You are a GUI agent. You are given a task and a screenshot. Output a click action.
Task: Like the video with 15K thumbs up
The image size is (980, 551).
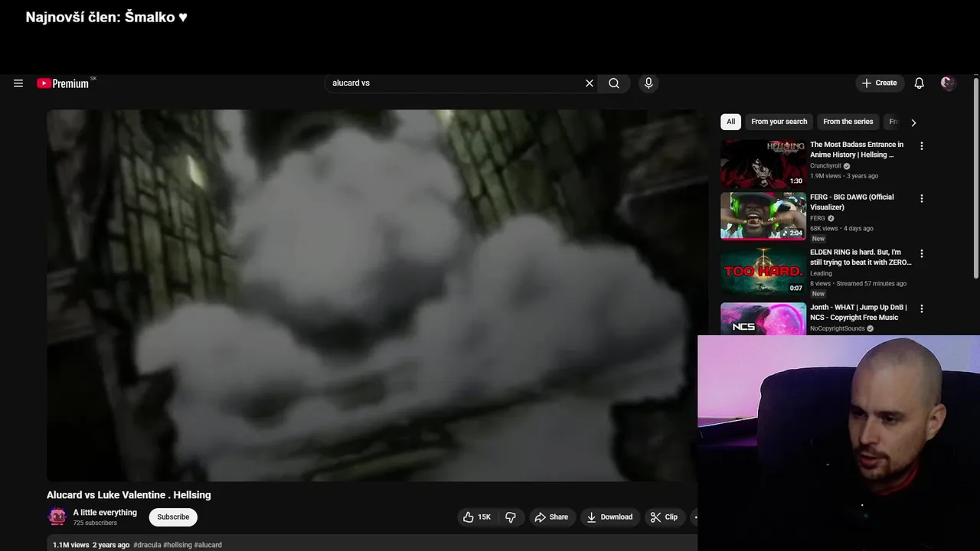pos(476,517)
